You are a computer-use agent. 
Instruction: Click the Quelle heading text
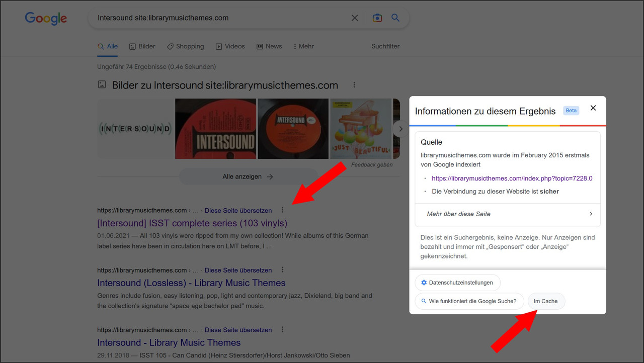click(432, 142)
